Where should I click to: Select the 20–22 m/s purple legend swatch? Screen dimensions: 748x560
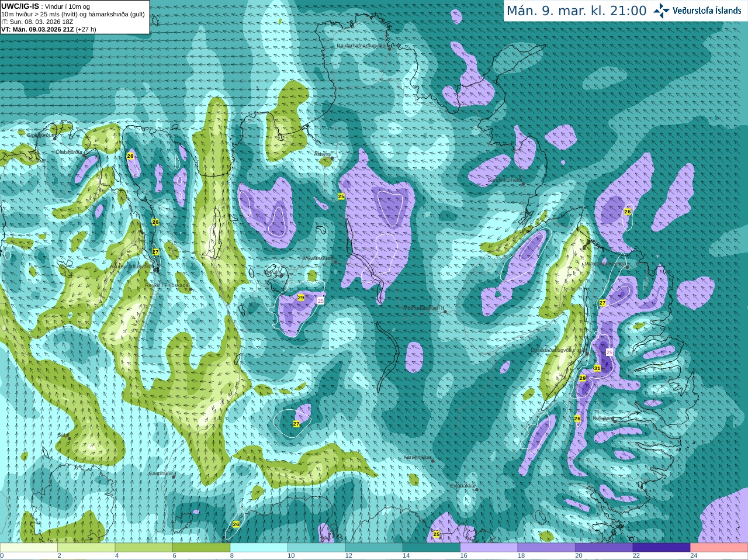point(604,548)
